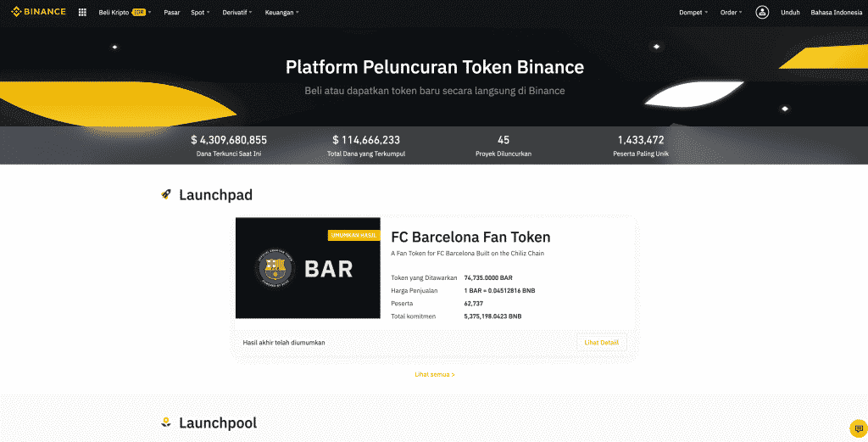The image size is (868, 442).
Task: Expand the Beli Kripto dropdown
Action: [124, 13]
